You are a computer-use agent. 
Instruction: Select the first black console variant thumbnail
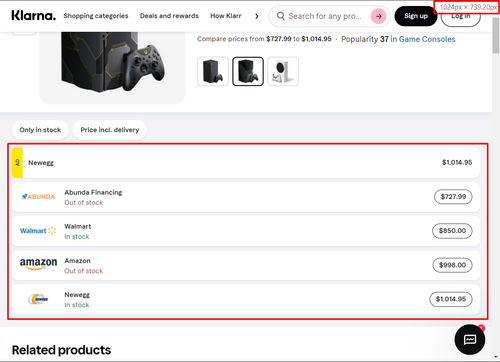point(213,71)
